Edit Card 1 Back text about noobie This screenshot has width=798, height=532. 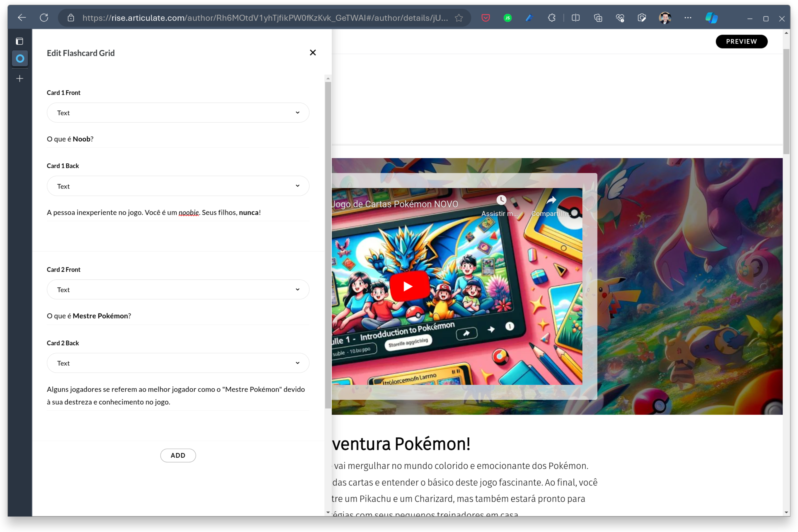pyautogui.click(x=153, y=212)
